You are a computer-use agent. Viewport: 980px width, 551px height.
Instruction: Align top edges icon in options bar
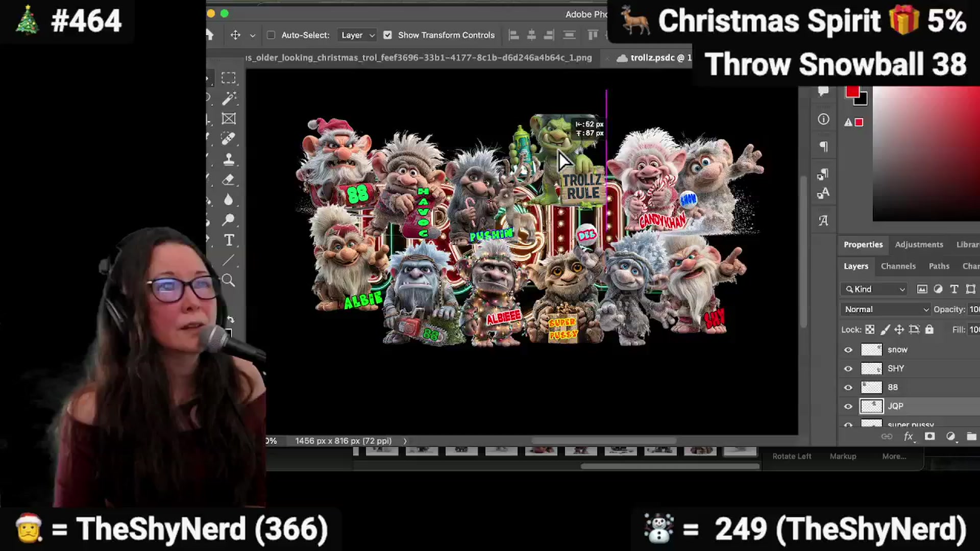[593, 35]
